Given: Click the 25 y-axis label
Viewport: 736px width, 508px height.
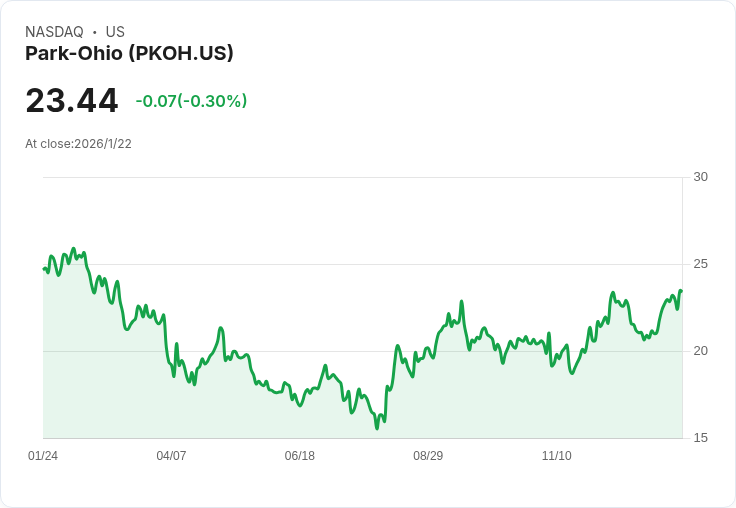Looking at the screenshot, I should pyautogui.click(x=700, y=264).
